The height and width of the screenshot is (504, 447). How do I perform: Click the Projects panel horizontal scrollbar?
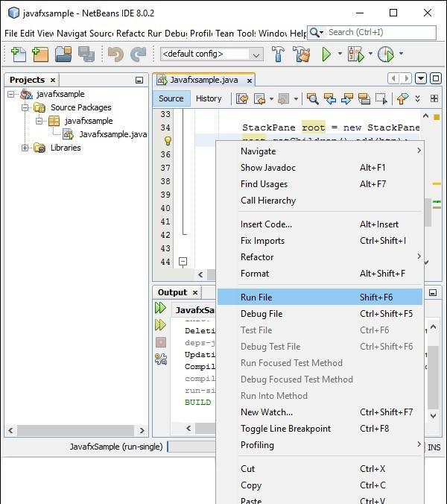76,430
